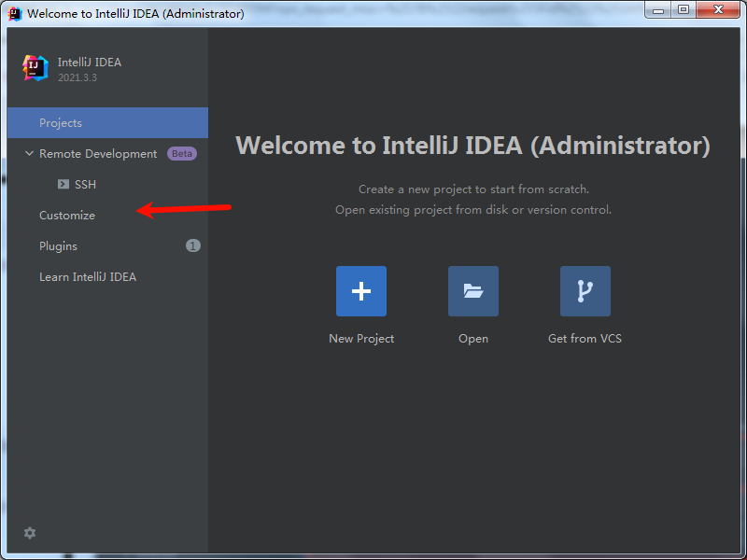
Task: Close the Welcome to IntelliJ IDEA window
Action: pos(718,10)
